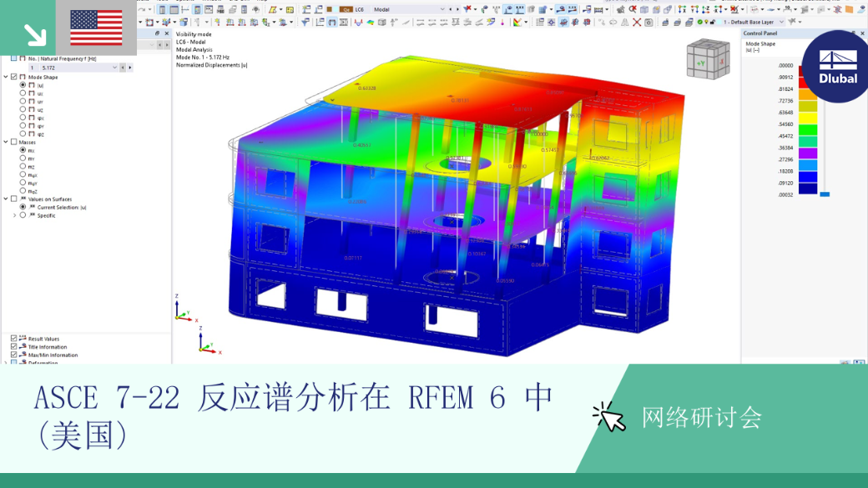The image size is (868, 488).
Task: Go to next load case arrow
Action: 457,9
